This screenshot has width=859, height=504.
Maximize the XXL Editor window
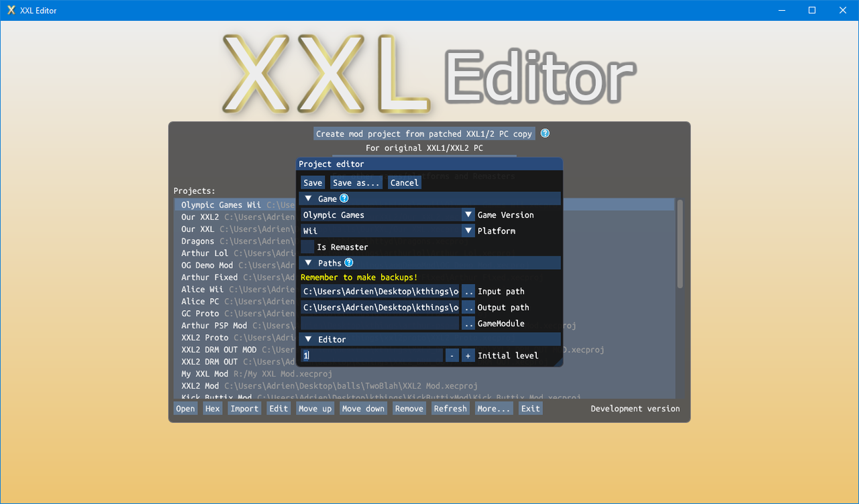click(812, 10)
